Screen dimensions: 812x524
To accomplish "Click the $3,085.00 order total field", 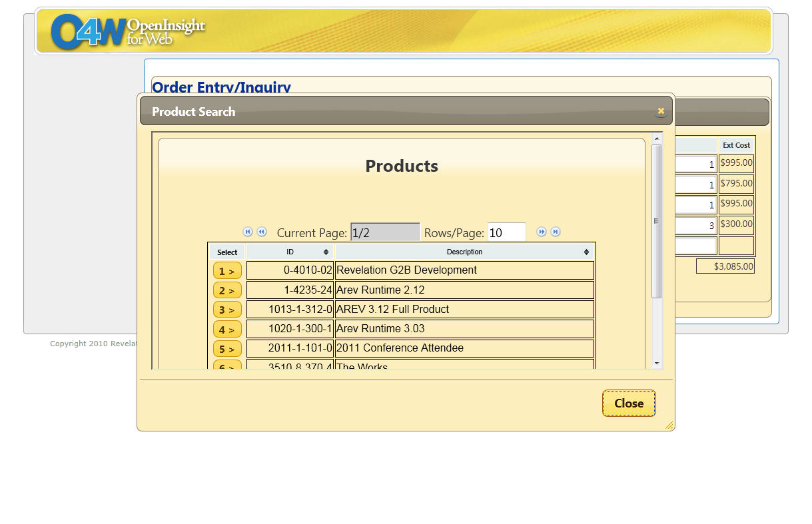I will click(x=725, y=266).
